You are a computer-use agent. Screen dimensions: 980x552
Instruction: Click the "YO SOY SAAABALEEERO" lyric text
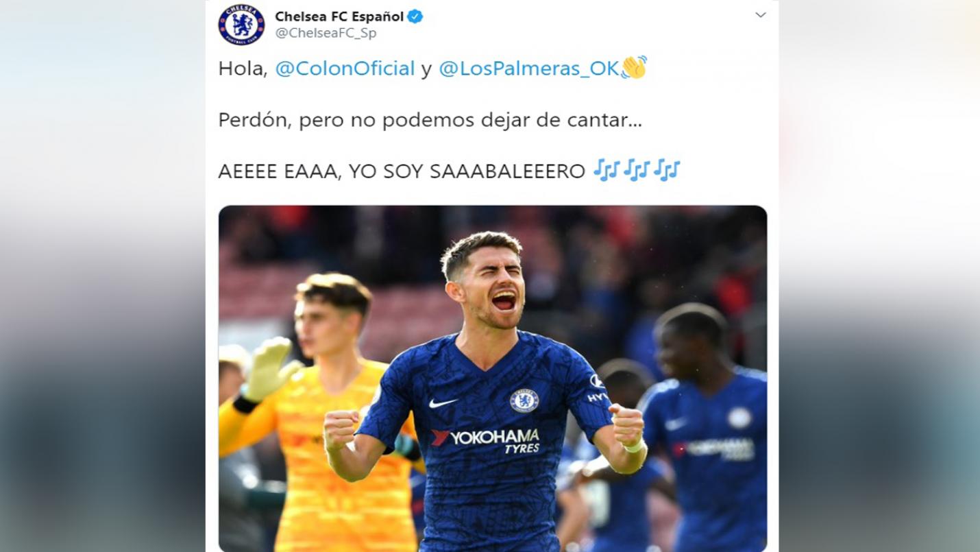point(467,171)
